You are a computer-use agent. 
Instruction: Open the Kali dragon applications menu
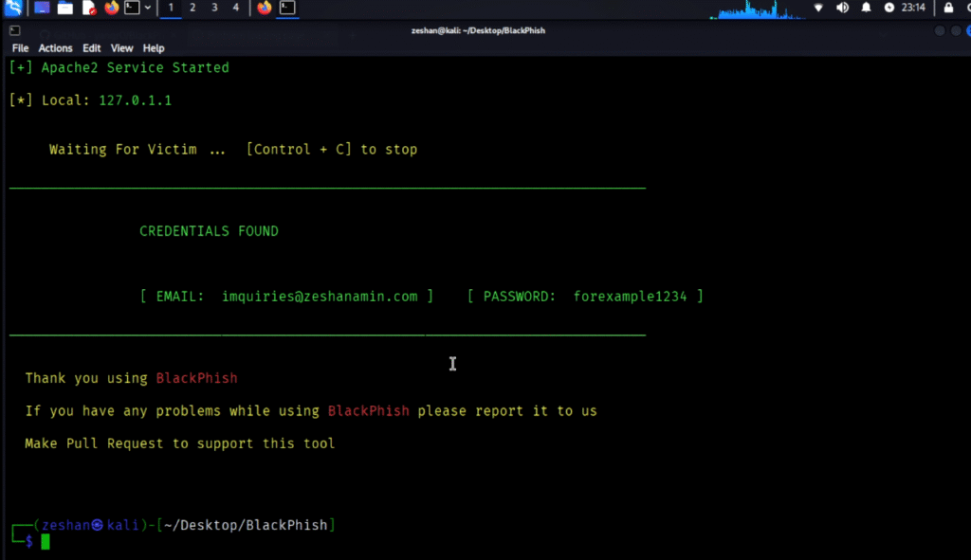[12, 8]
